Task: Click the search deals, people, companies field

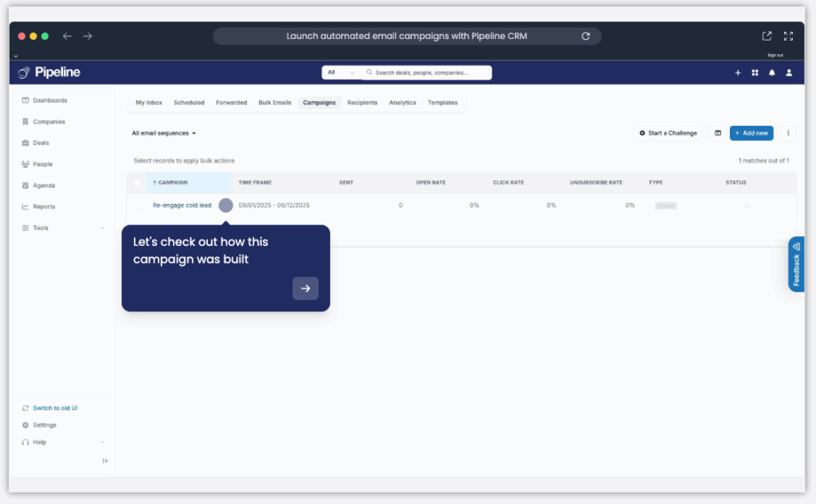Action: coord(428,72)
